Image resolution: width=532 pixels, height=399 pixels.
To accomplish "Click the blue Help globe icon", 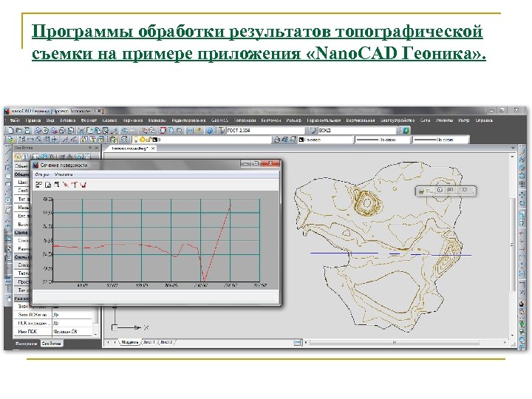I will (209, 130).
